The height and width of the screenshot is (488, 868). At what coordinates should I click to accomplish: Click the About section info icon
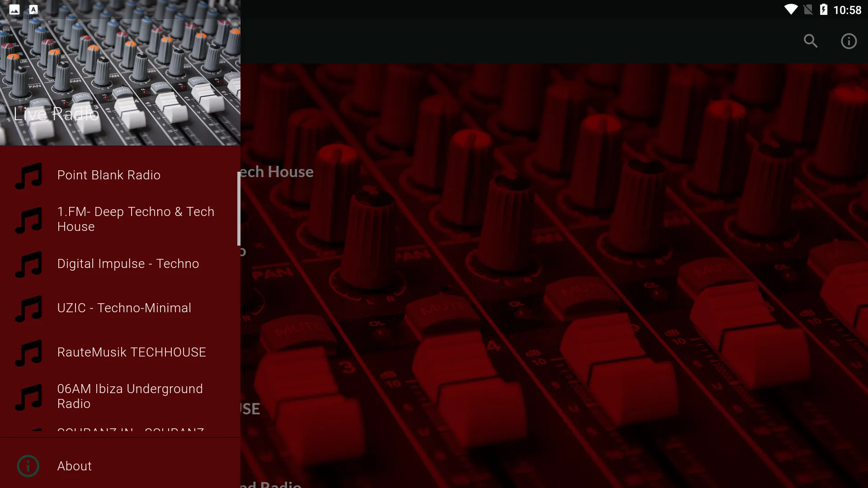coord(28,466)
